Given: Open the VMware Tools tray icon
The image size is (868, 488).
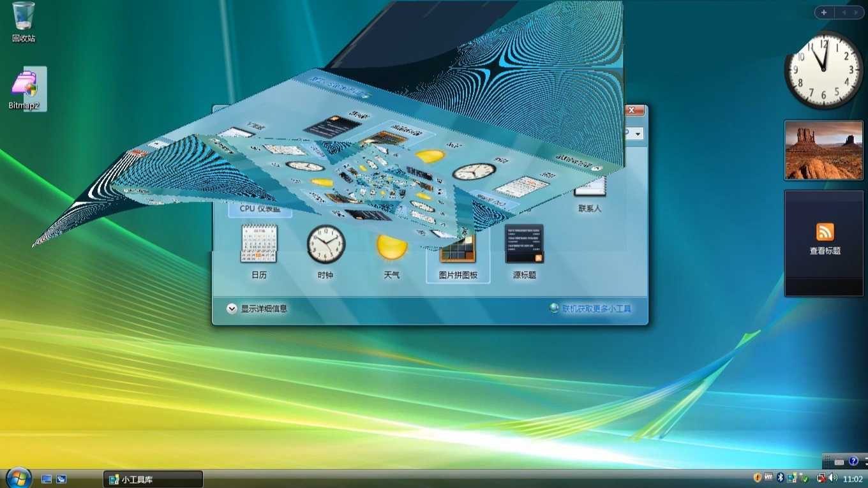Looking at the screenshot, I should point(768,478).
